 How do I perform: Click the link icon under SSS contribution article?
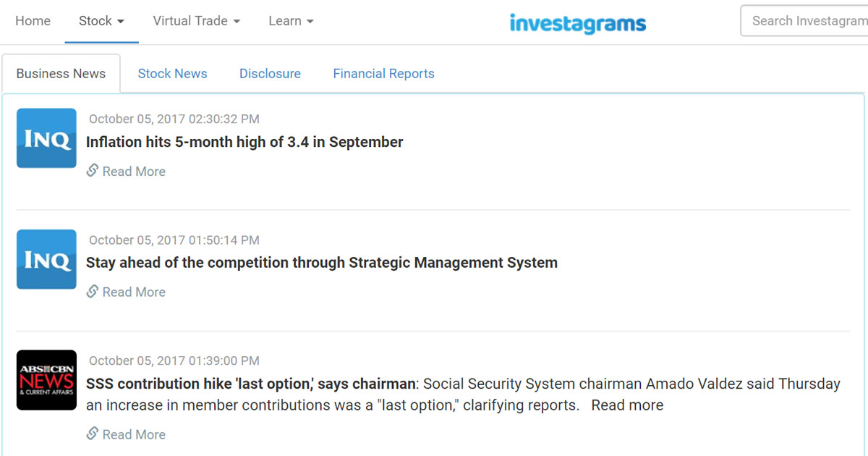pos(93,434)
